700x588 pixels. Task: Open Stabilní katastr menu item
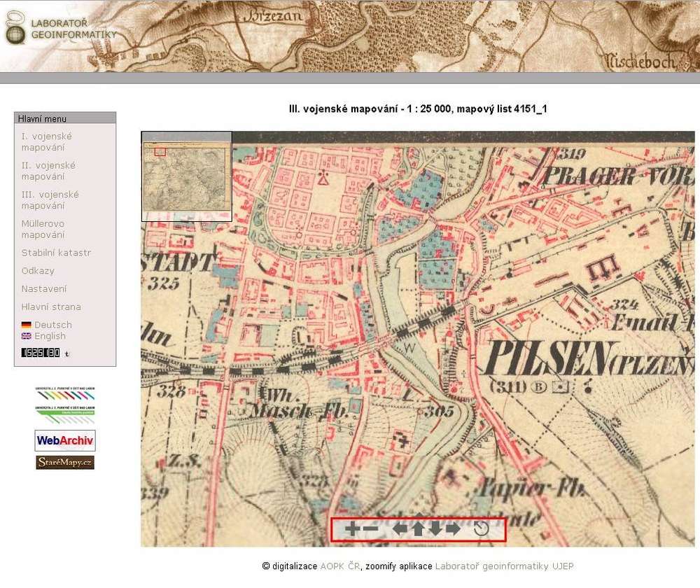(x=56, y=253)
